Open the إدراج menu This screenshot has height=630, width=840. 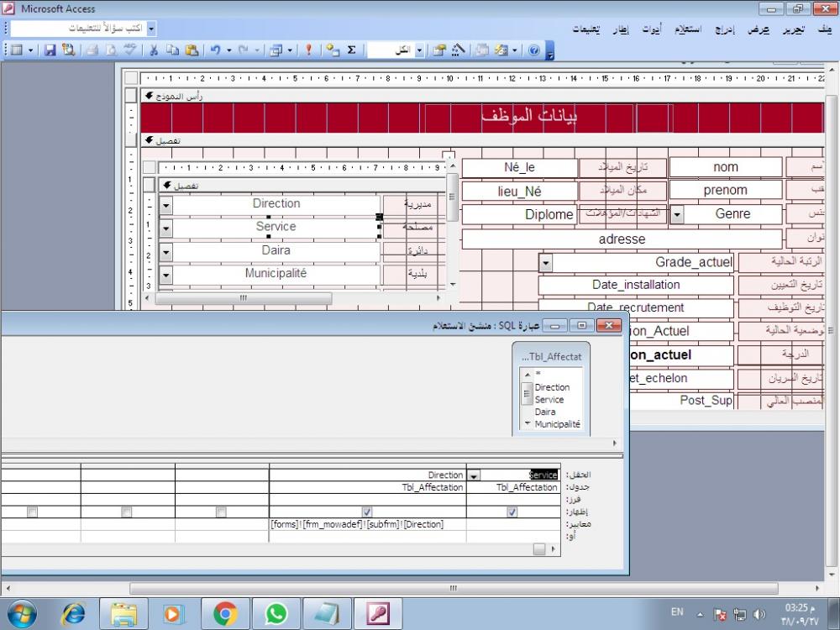(x=725, y=29)
